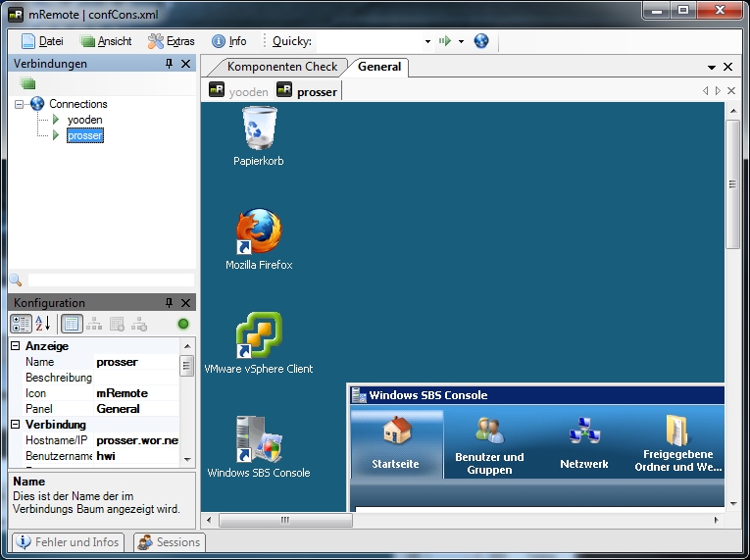Click the property grid scroll-up arrow

[187, 346]
